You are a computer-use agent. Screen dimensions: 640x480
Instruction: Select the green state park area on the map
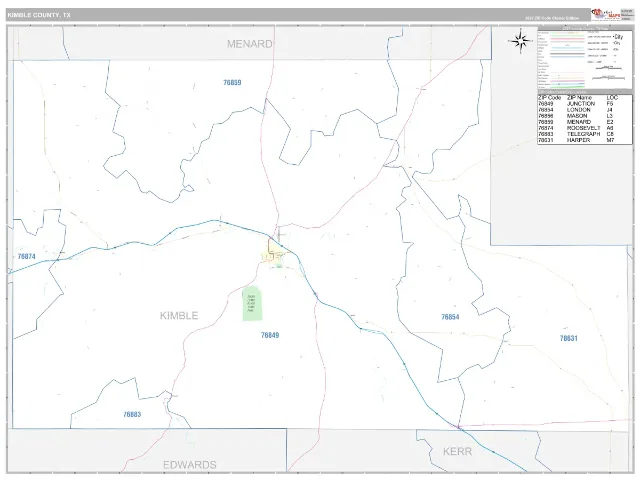coord(252,303)
